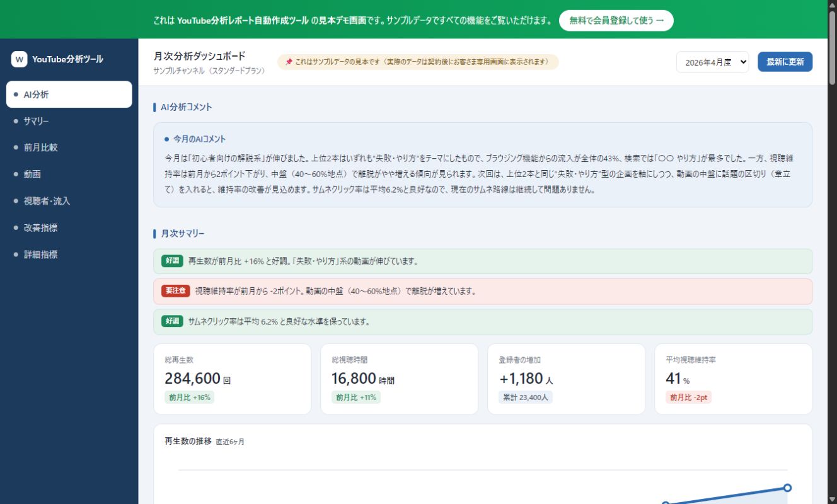The height and width of the screenshot is (504, 837).
Task: Open the 動画 sidebar section
Action: (x=69, y=175)
